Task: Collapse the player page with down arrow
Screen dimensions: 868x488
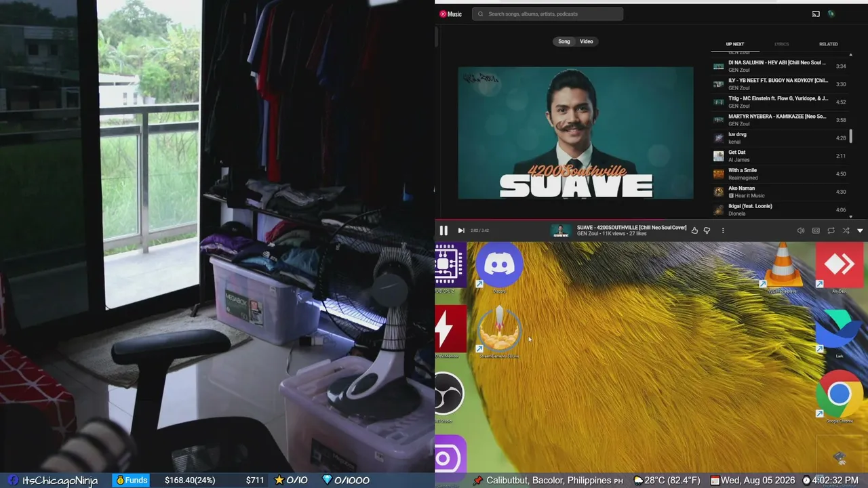Action: pyautogui.click(x=860, y=230)
